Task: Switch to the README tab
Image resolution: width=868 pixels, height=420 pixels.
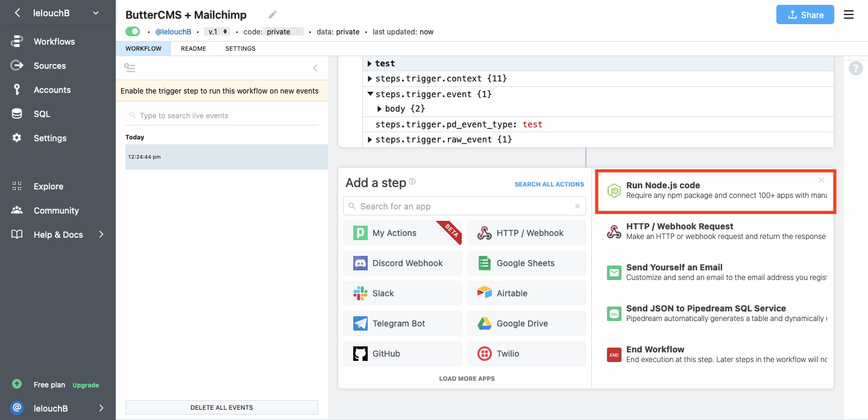Action: [193, 48]
